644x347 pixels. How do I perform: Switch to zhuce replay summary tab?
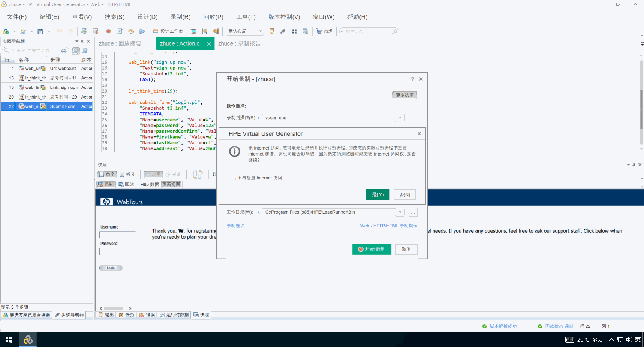tap(120, 44)
